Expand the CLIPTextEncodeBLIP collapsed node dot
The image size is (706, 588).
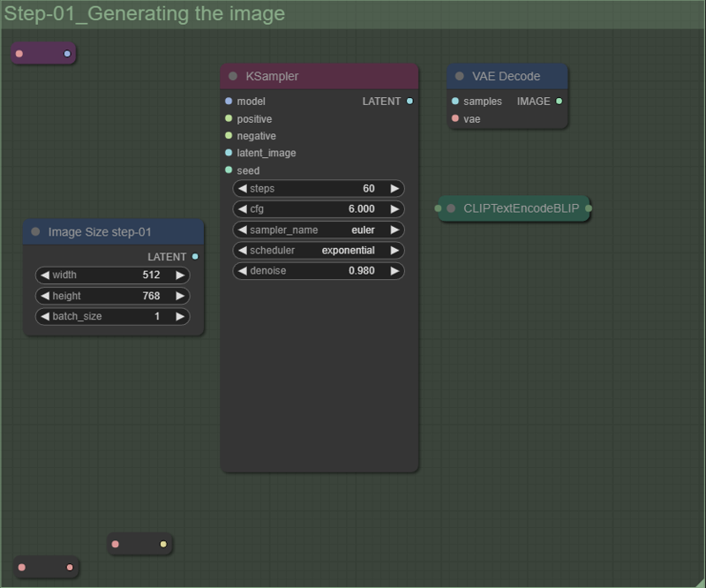pos(451,208)
